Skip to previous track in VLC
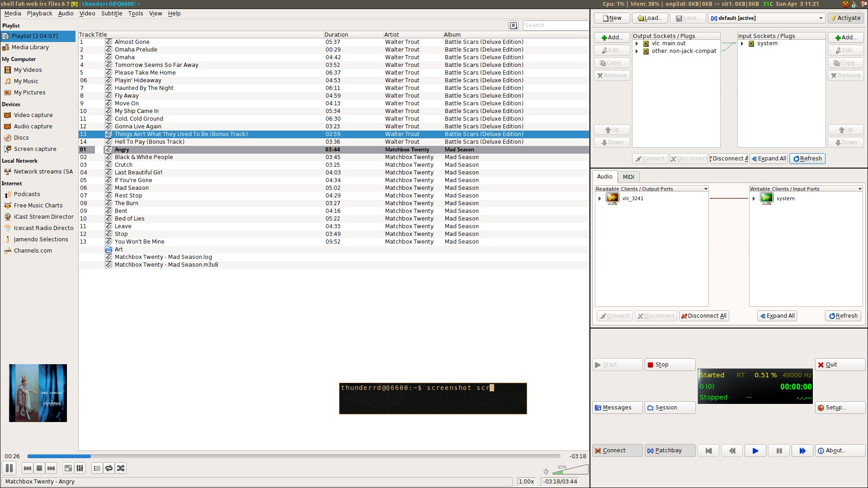 (27, 468)
